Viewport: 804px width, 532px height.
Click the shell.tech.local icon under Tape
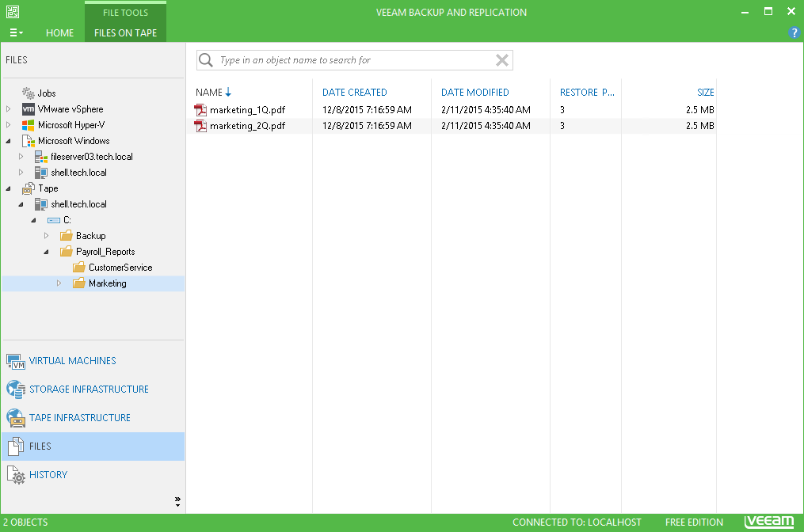pyautogui.click(x=41, y=204)
